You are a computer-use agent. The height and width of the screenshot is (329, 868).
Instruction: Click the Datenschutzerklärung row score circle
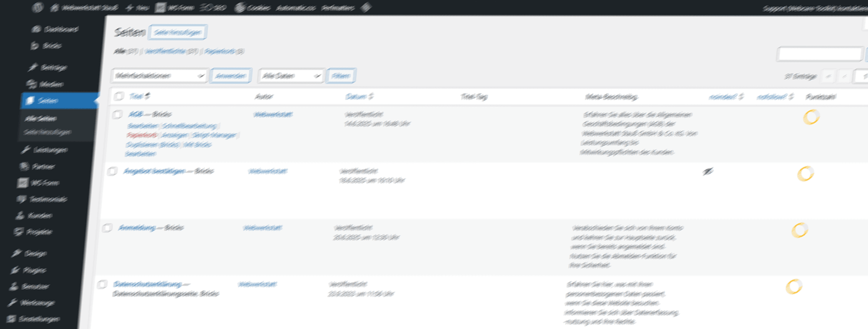click(x=794, y=287)
